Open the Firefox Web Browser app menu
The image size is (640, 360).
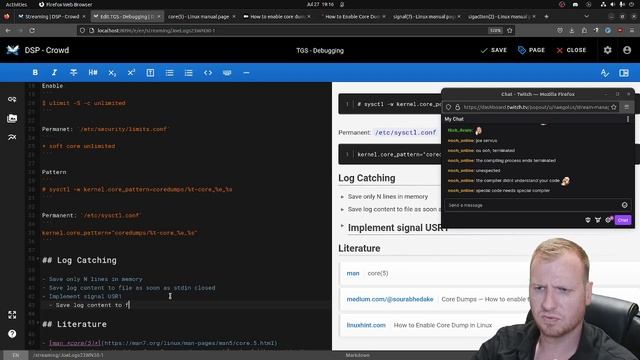tap(65, 4)
